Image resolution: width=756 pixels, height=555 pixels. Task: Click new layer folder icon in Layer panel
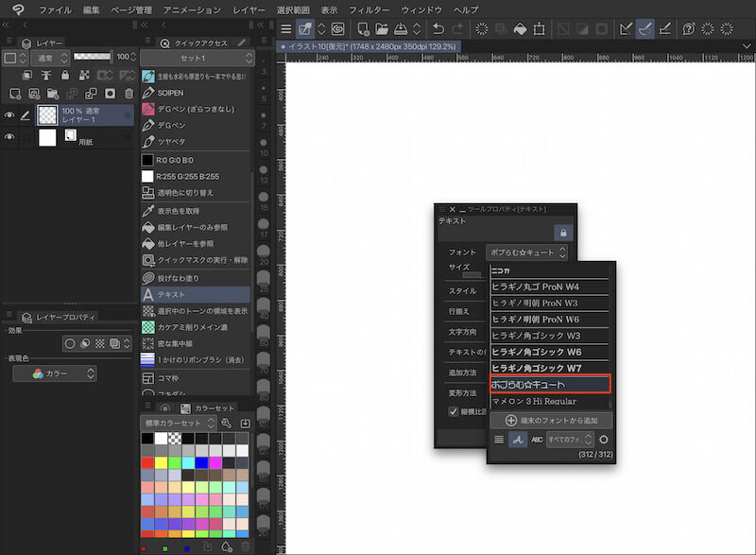click(x=53, y=93)
